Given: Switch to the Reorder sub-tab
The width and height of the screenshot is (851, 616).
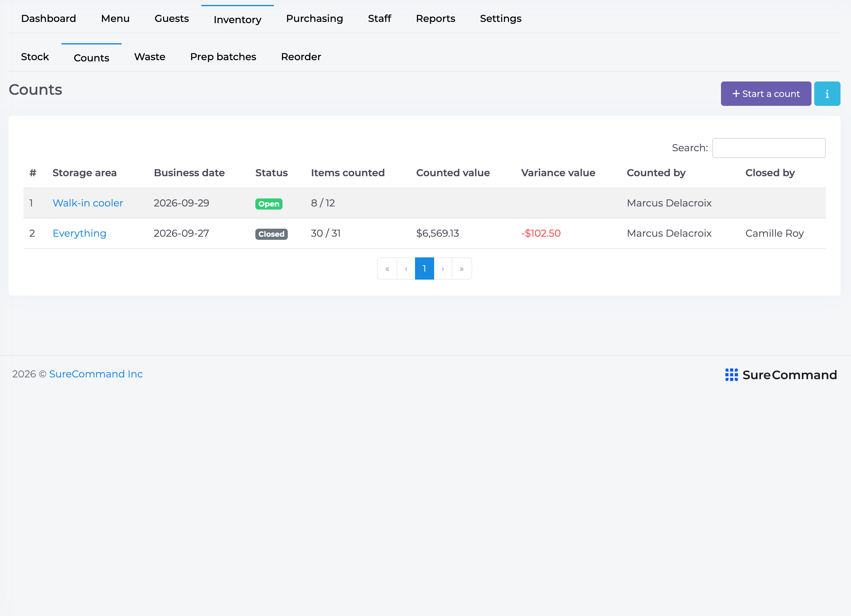Looking at the screenshot, I should [x=301, y=56].
